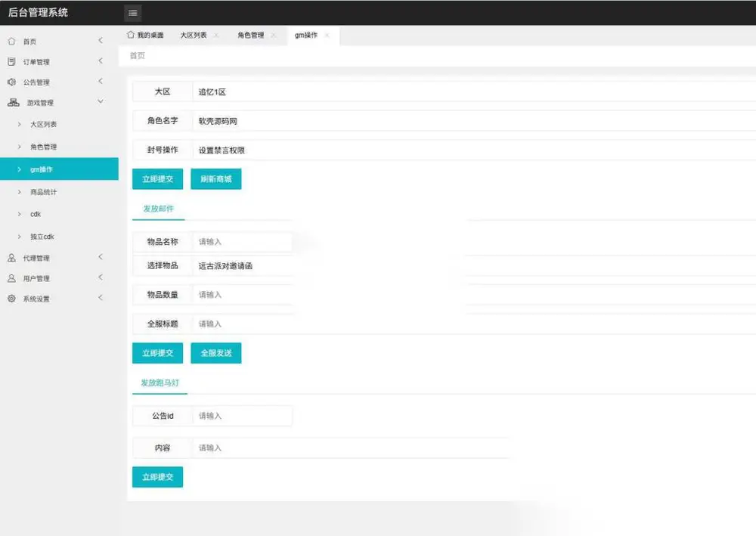The height and width of the screenshot is (536, 756).
Task: Expand the 首页 sidebar menu chevron
Action: pos(101,41)
